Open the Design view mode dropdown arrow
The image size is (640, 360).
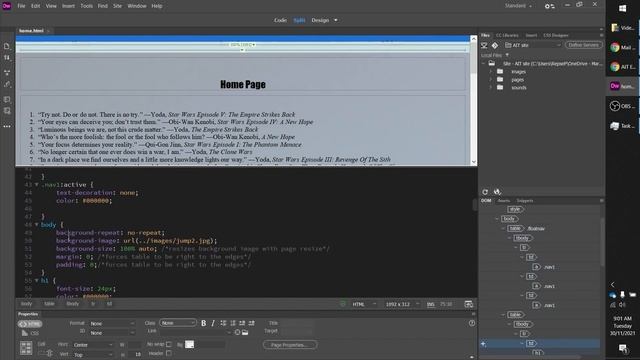click(336, 20)
